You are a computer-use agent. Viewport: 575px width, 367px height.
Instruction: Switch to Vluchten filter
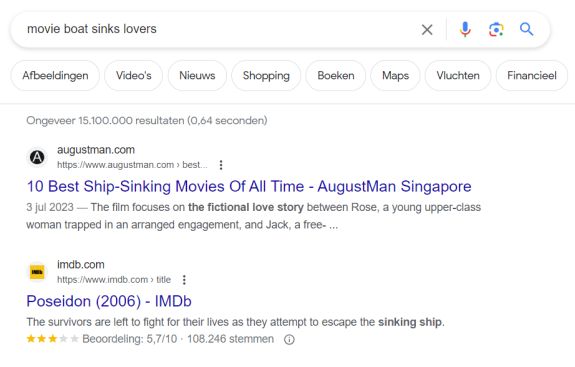tap(458, 76)
